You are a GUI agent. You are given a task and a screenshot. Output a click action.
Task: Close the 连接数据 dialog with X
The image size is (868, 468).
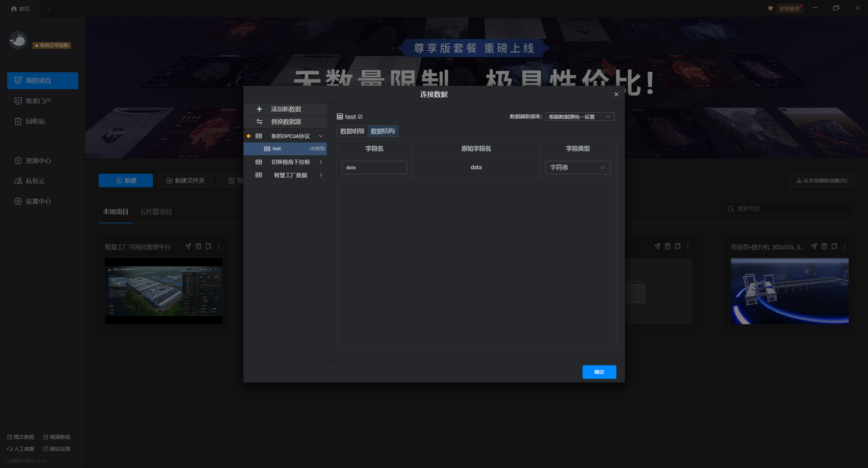pyautogui.click(x=616, y=94)
